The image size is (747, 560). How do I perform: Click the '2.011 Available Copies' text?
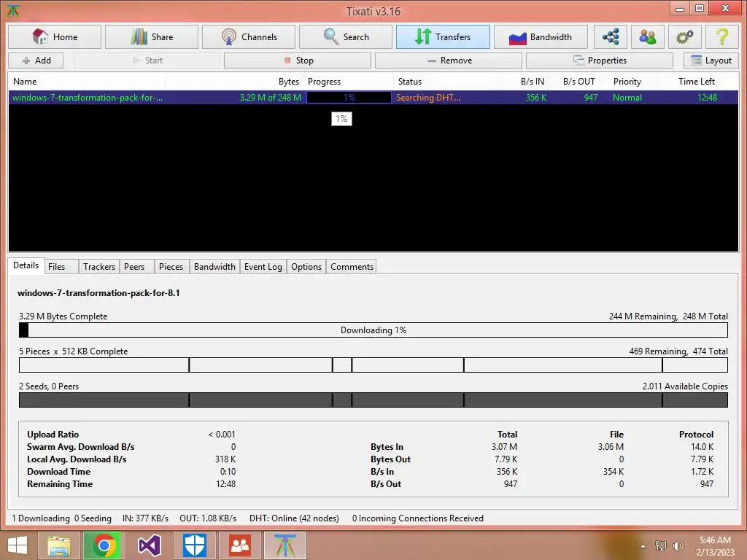tap(685, 386)
